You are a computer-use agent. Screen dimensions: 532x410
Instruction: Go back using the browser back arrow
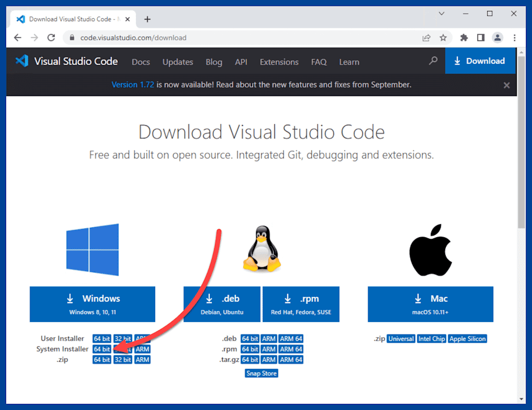(17, 37)
